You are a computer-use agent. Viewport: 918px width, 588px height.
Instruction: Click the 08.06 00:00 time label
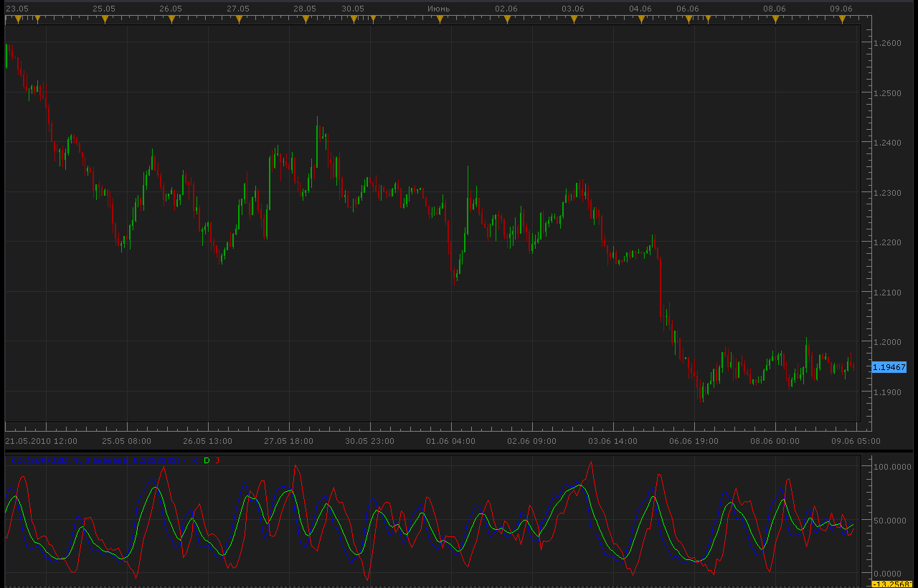775,441
